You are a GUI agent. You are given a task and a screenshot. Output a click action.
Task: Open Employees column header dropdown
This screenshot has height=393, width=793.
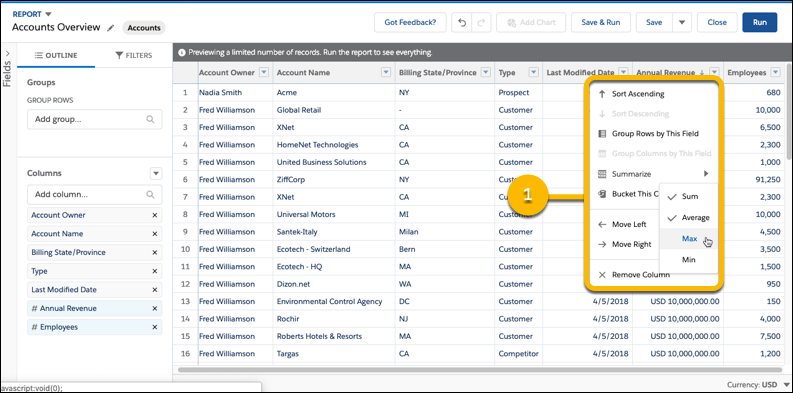[776, 72]
